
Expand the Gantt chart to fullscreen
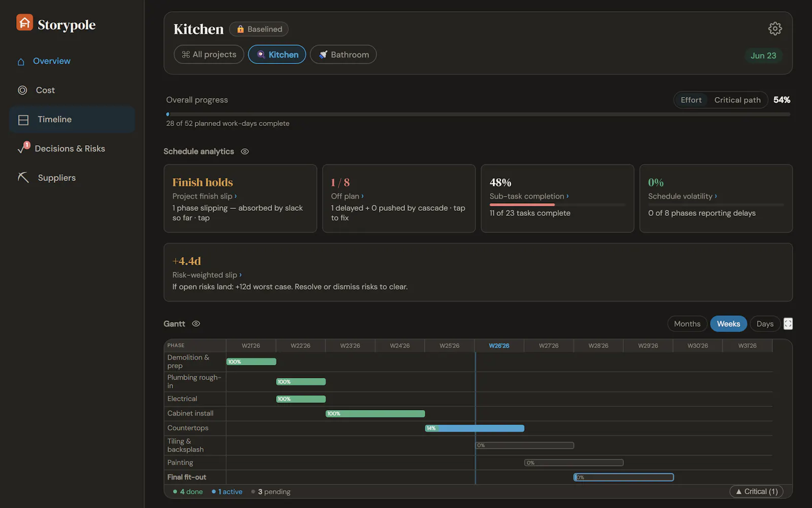[x=788, y=324]
